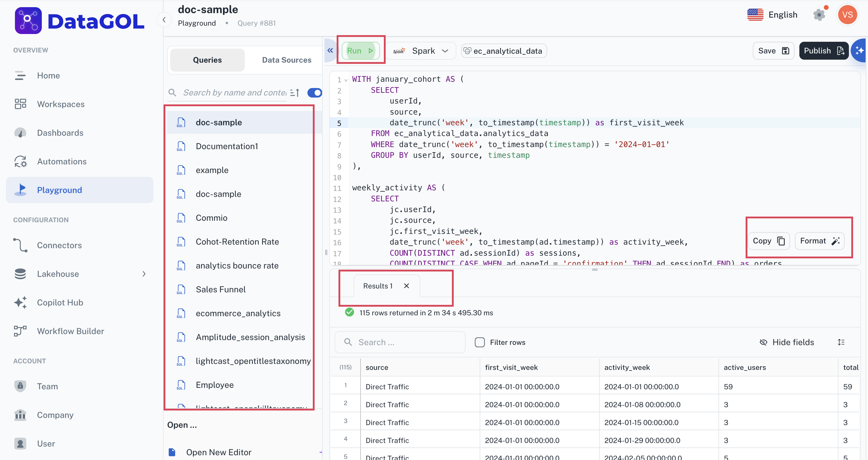
Task: Open the English language selector
Action: 783,15
